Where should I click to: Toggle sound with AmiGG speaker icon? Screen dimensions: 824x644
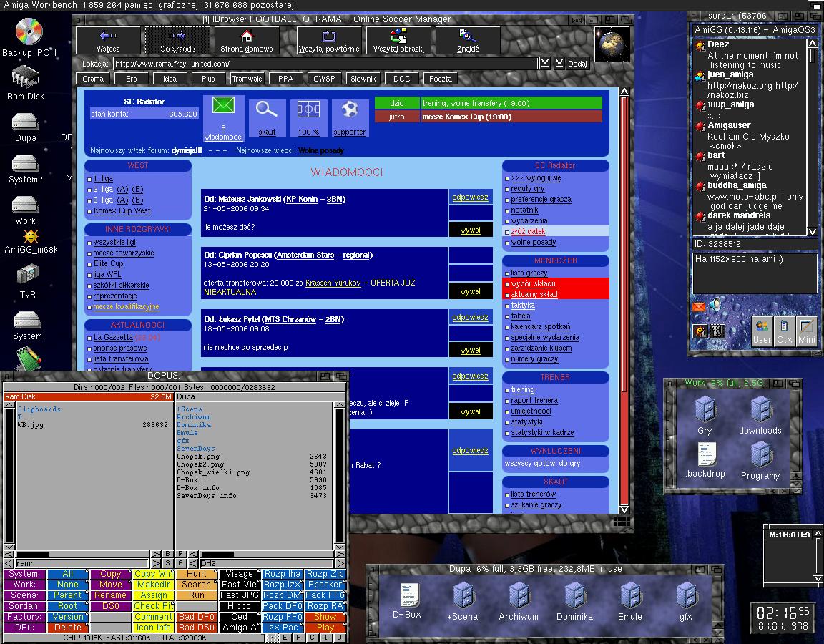click(715, 304)
